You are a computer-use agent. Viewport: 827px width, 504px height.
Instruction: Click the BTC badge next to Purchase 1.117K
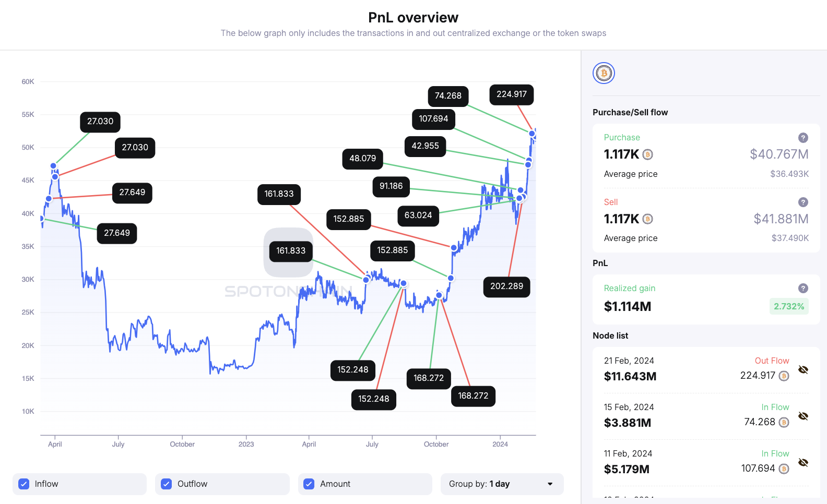click(x=647, y=154)
